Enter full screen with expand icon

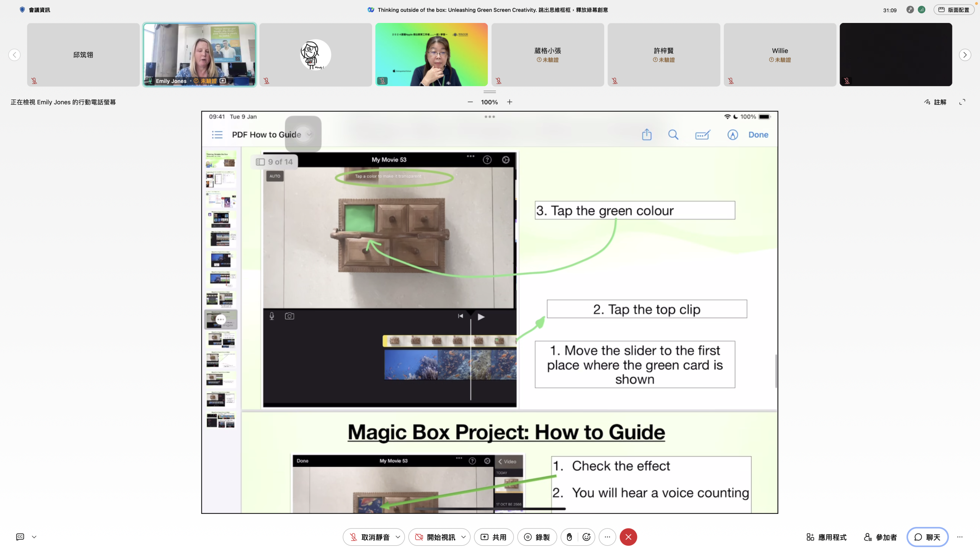962,102
